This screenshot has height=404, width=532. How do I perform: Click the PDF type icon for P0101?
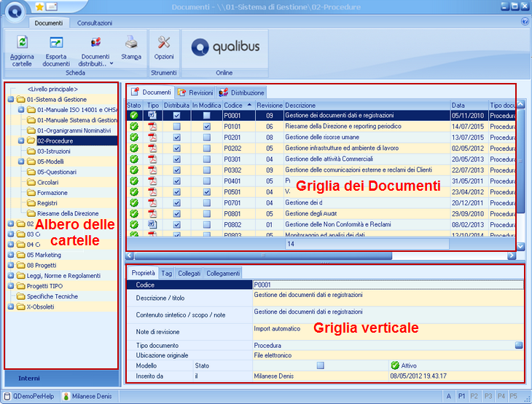point(152,127)
